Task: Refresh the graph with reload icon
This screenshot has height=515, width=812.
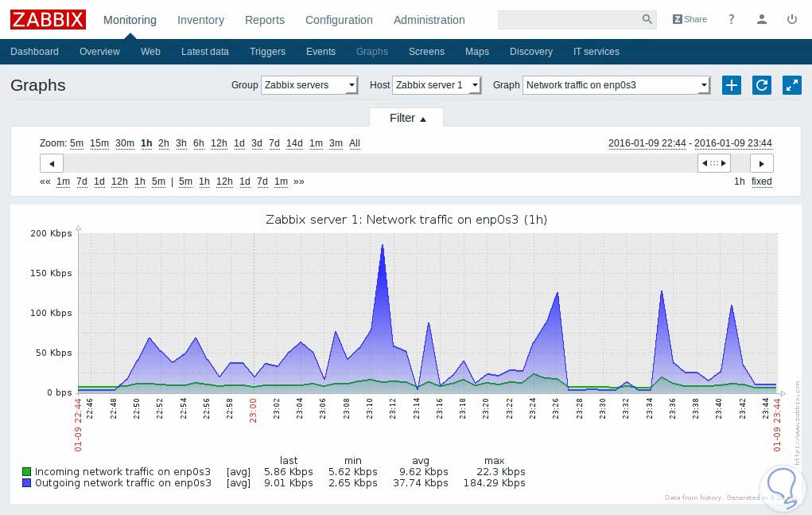Action: [x=761, y=85]
